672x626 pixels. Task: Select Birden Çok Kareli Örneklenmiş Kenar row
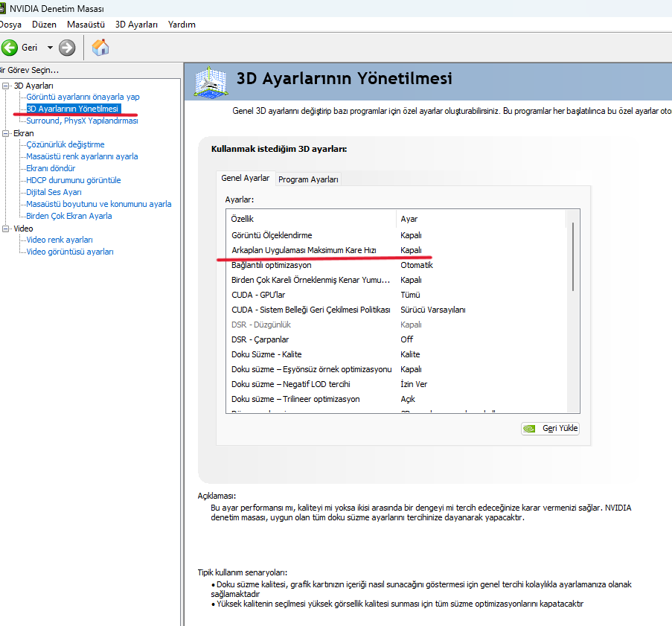click(x=396, y=280)
